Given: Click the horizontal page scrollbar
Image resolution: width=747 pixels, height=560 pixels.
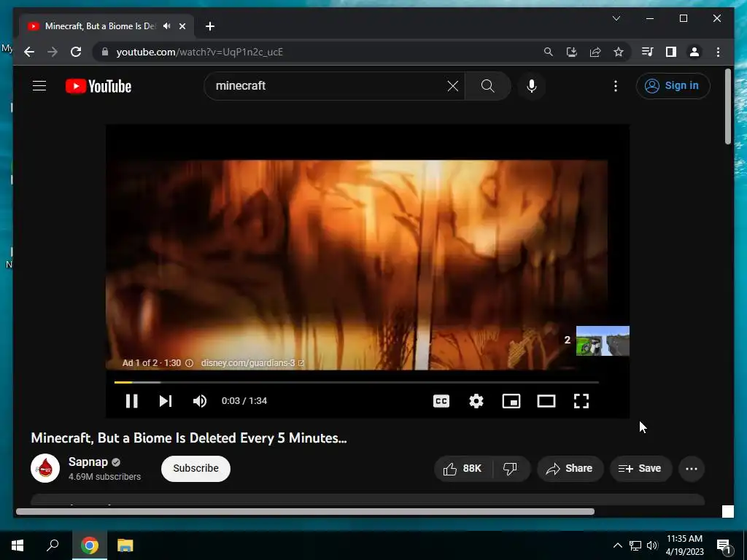Looking at the screenshot, I should tap(305, 511).
